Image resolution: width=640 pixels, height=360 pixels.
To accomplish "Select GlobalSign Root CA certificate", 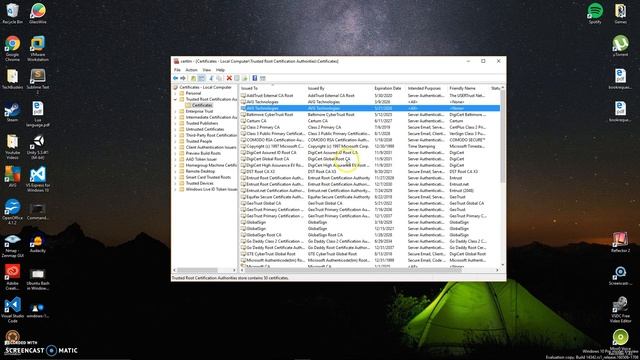I will (370, 235).
